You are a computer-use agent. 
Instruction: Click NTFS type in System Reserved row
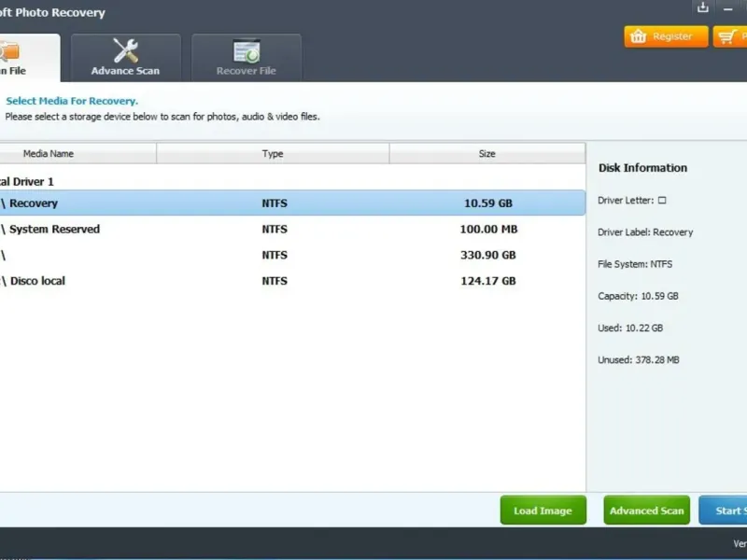[x=275, y=229]
